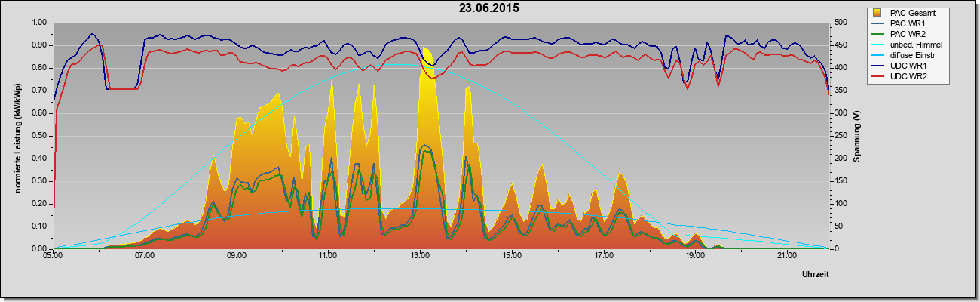
Task: Click the 09:00 time axis label
Action: [237, 255]
